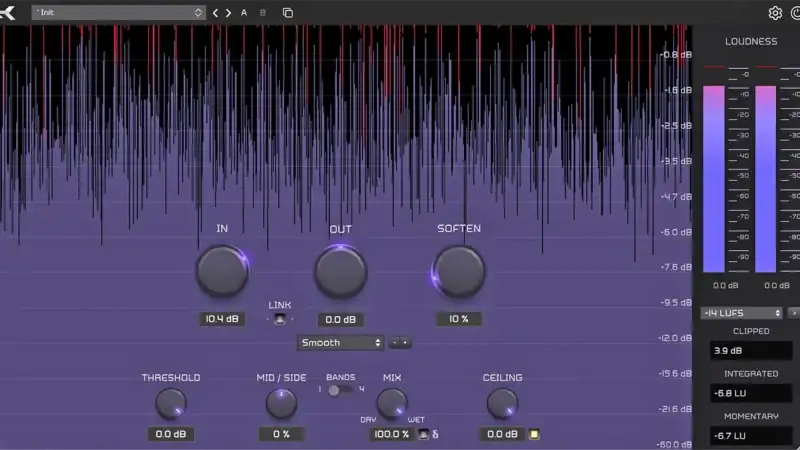Click the INTEGRATED readout -6.8 LU
Viewport: 800px width, 450px height.
click(751, 393)
